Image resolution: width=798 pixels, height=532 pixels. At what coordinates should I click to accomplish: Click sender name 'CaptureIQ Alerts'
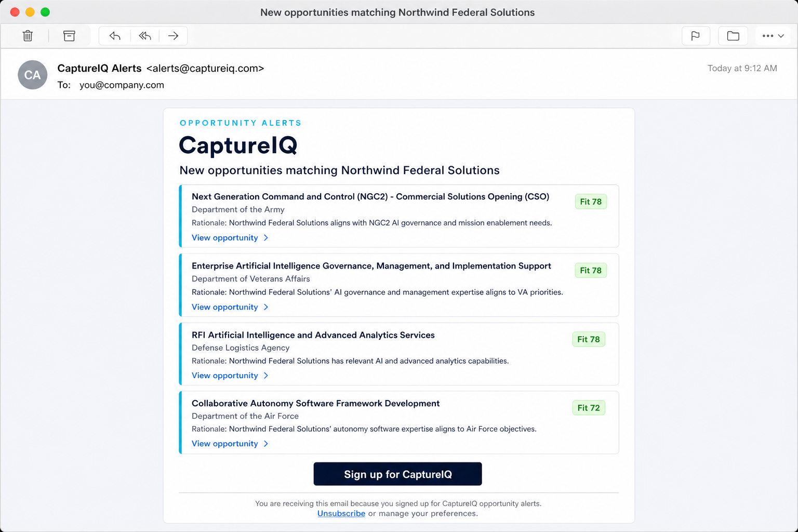coord(99,68)
